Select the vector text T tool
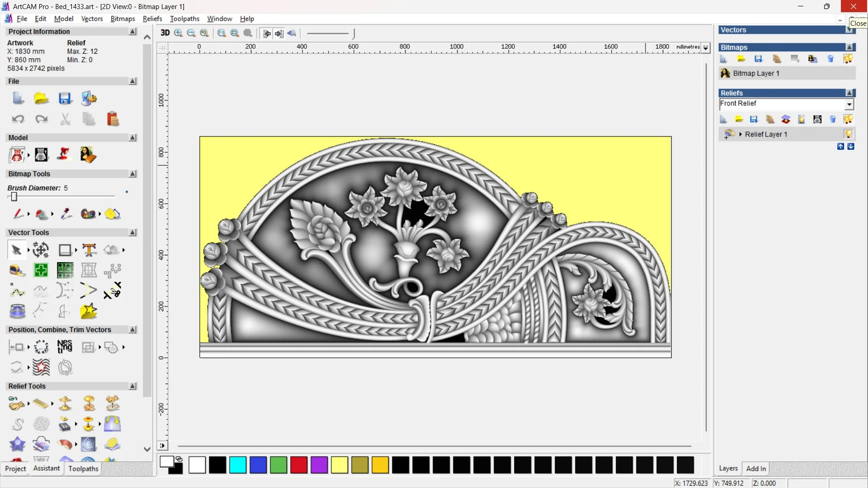 click(x=89, y=250)
